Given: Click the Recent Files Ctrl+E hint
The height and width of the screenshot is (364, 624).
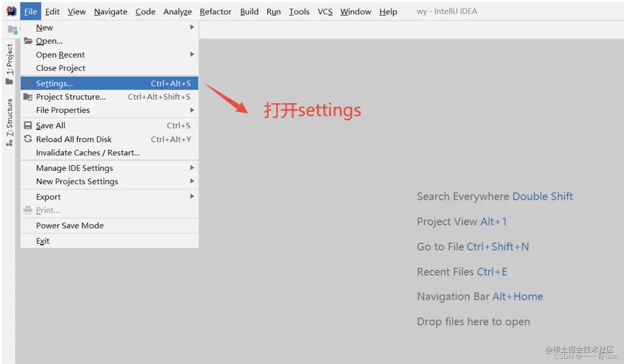Looking at the screenshot, I should tap(462, 272).
